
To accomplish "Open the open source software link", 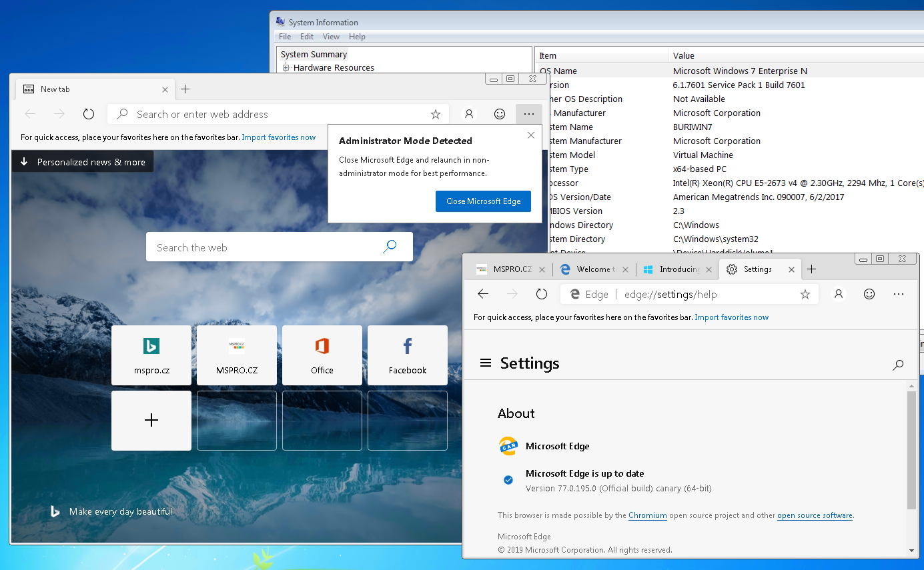I will 815,515.
